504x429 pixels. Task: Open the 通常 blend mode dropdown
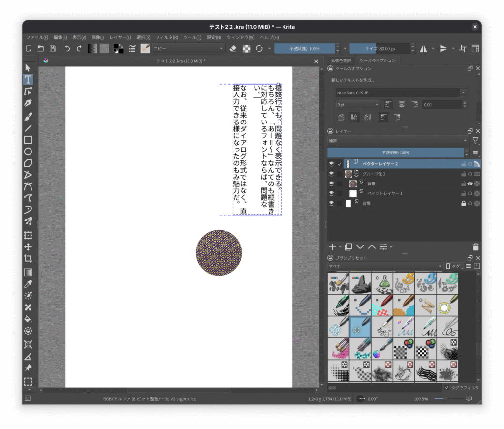(x=398, y=141)
